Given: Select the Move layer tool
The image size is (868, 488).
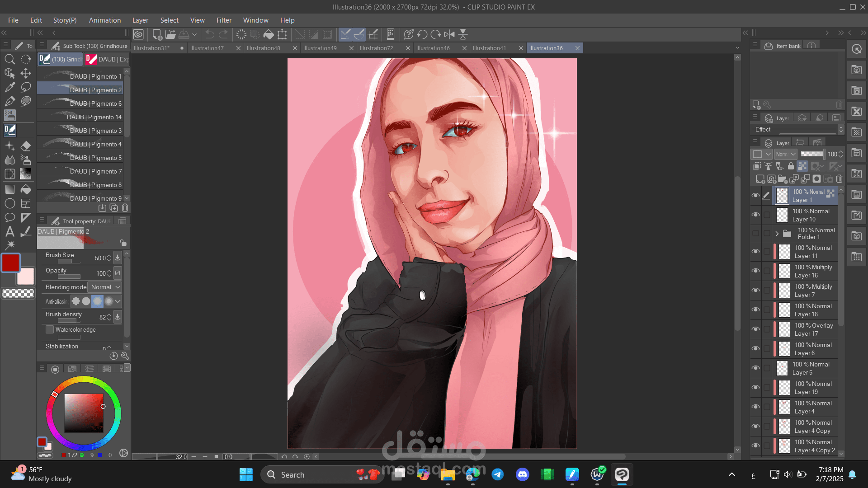Looking at the screenshot, I should [26, 73].
